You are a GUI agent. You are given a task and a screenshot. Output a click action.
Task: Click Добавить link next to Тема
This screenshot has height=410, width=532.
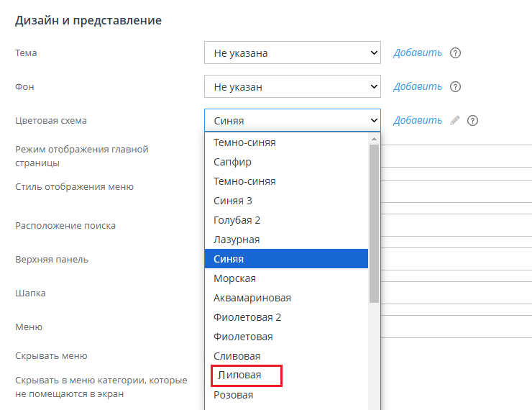point(418,53)
